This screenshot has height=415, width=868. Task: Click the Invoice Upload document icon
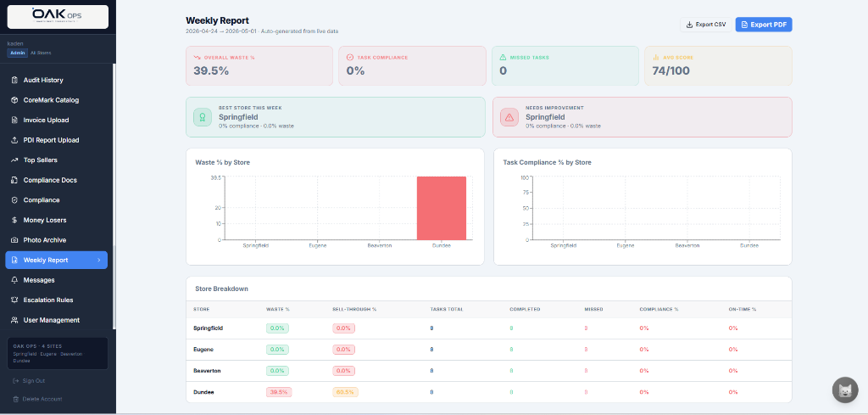click(x=14, y=121)
